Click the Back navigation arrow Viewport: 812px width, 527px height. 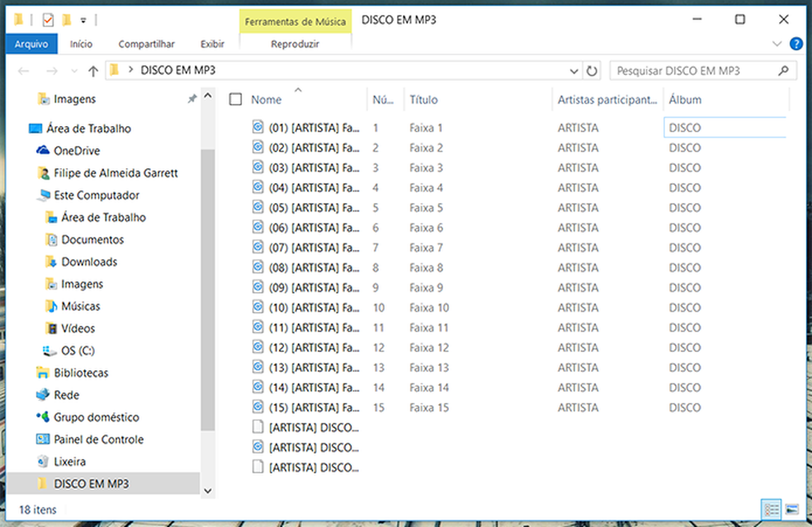click(x=24, y=71)
